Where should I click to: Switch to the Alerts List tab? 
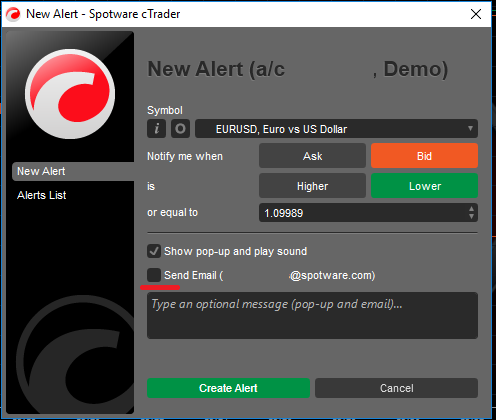click(42, 195)
